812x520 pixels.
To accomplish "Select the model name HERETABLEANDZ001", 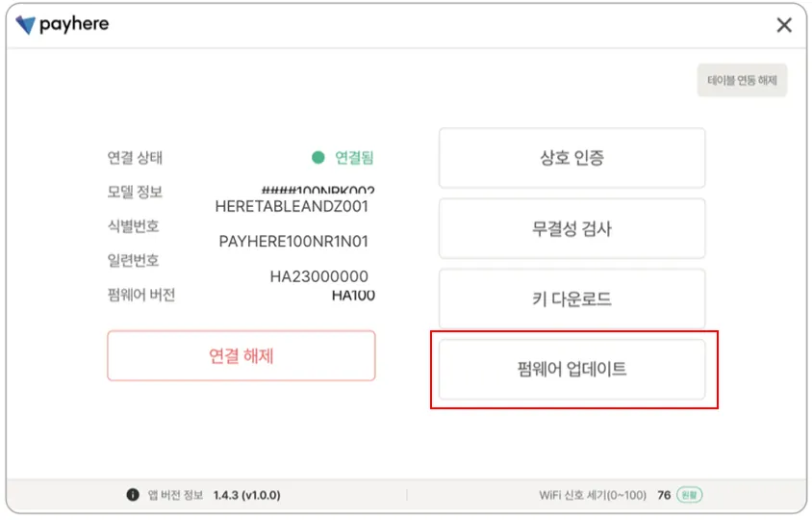I will click(x=292, y=206).
